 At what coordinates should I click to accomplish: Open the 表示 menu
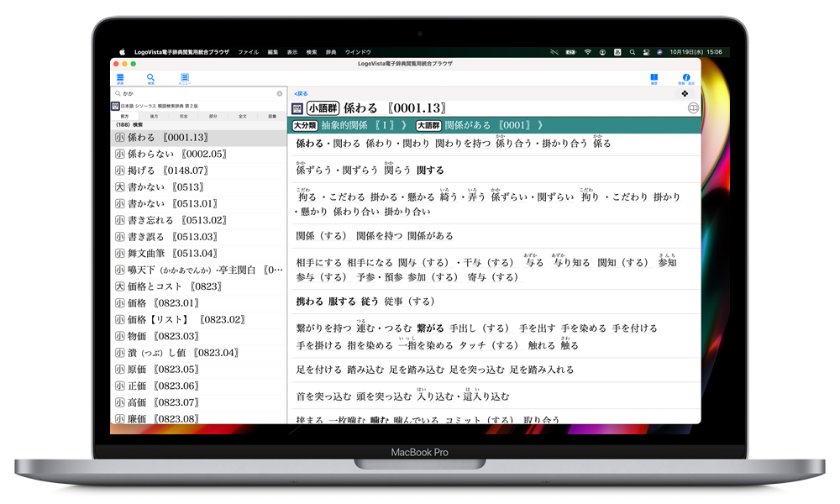click(x=292, y=52)
